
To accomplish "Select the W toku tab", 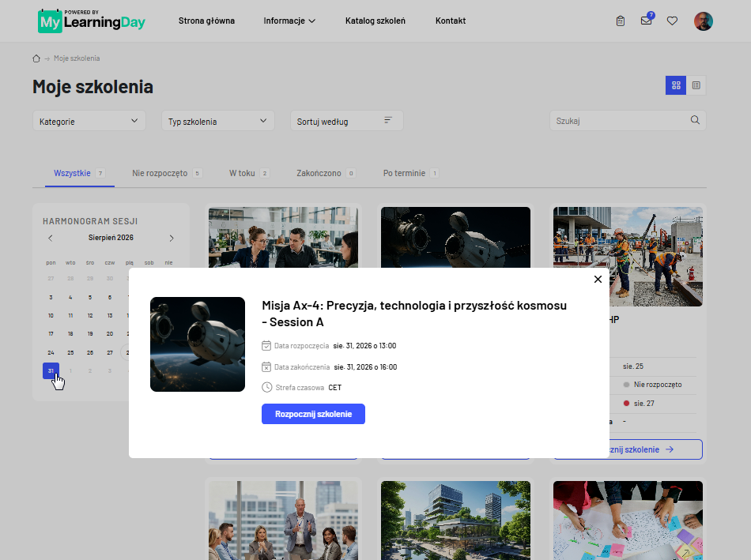I will pyautogui.click(x=249, y=173).
